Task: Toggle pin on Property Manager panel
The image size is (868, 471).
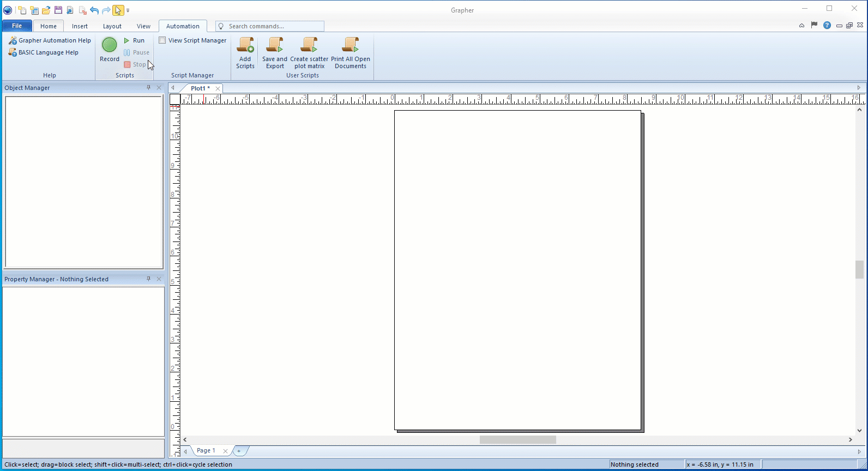Action: (x=148, y=279)
